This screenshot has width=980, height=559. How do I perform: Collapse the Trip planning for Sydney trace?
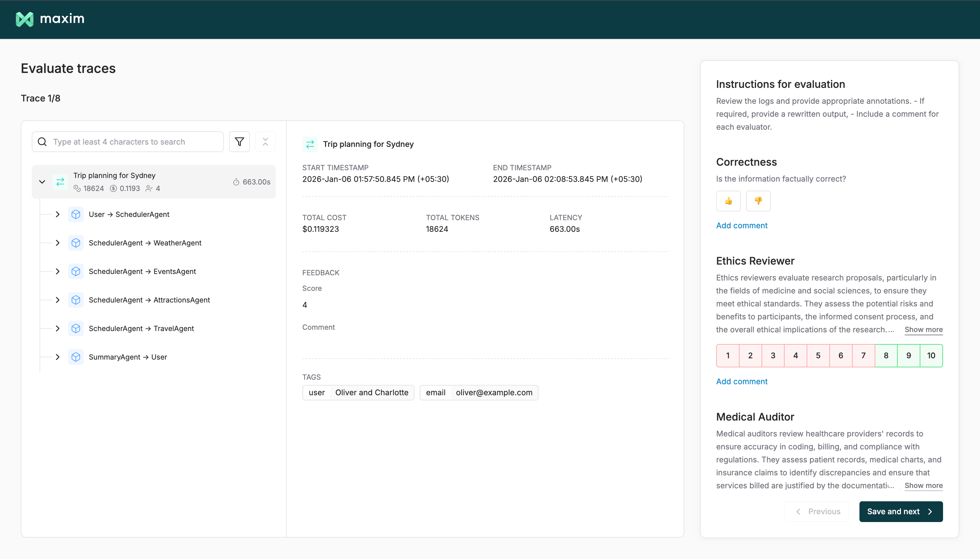[x=42, y=181]
